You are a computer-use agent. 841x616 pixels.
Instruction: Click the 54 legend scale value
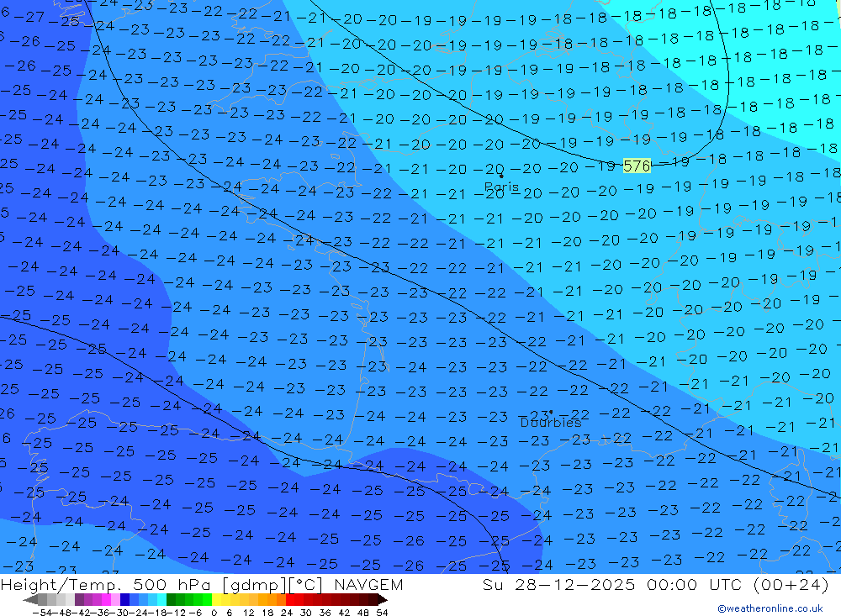(382, 613)
